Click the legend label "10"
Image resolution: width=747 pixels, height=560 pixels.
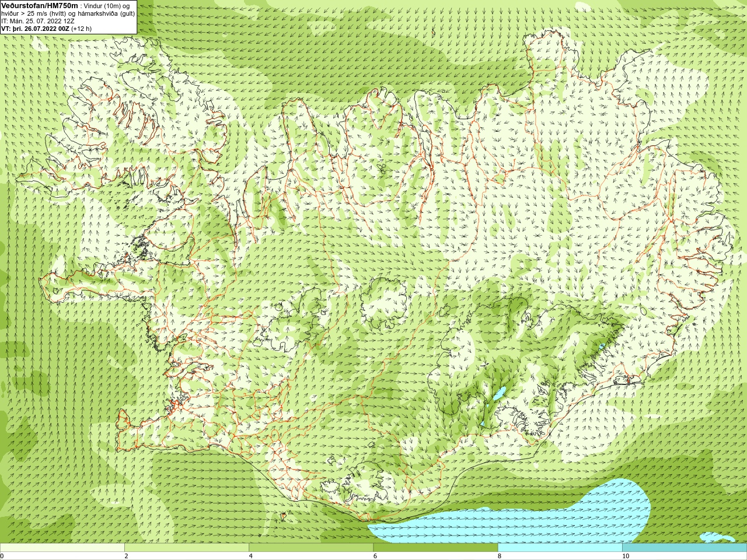626,556
